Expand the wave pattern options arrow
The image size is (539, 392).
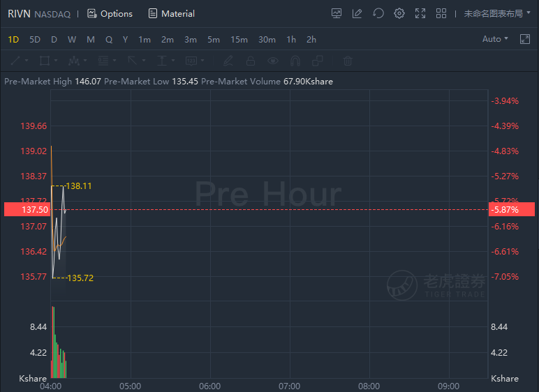[85, 61]
